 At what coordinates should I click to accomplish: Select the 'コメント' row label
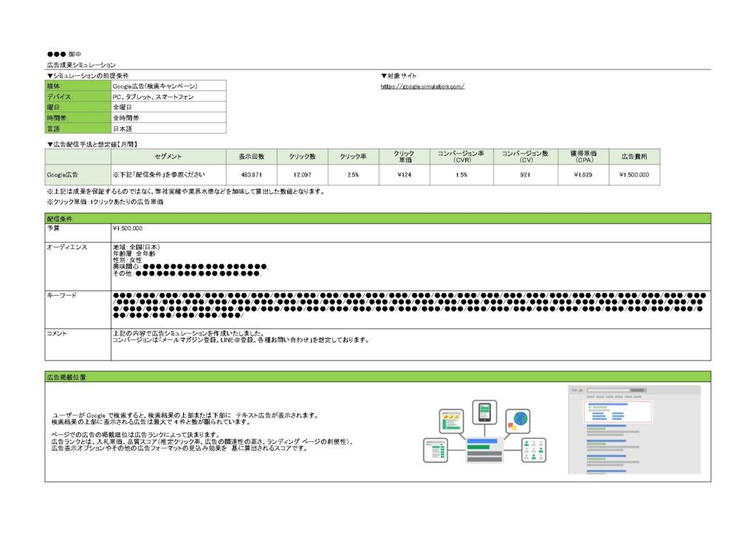pyautogui.click(x=78, y=344)
